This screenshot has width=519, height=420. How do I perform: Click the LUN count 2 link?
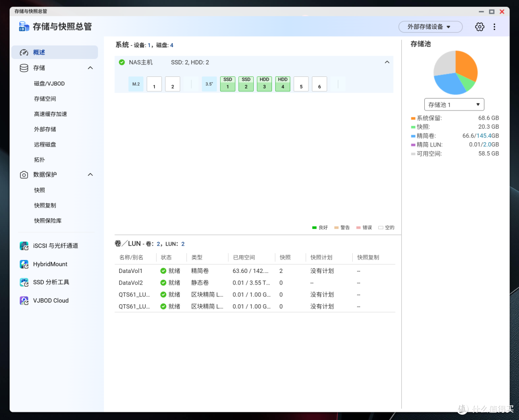[x=183, y=244]
